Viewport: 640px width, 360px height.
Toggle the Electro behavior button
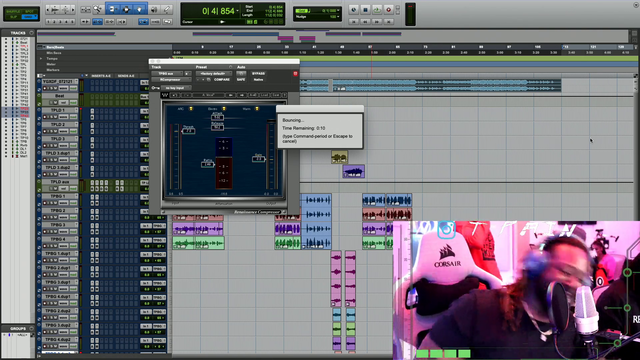click(224, 109)
